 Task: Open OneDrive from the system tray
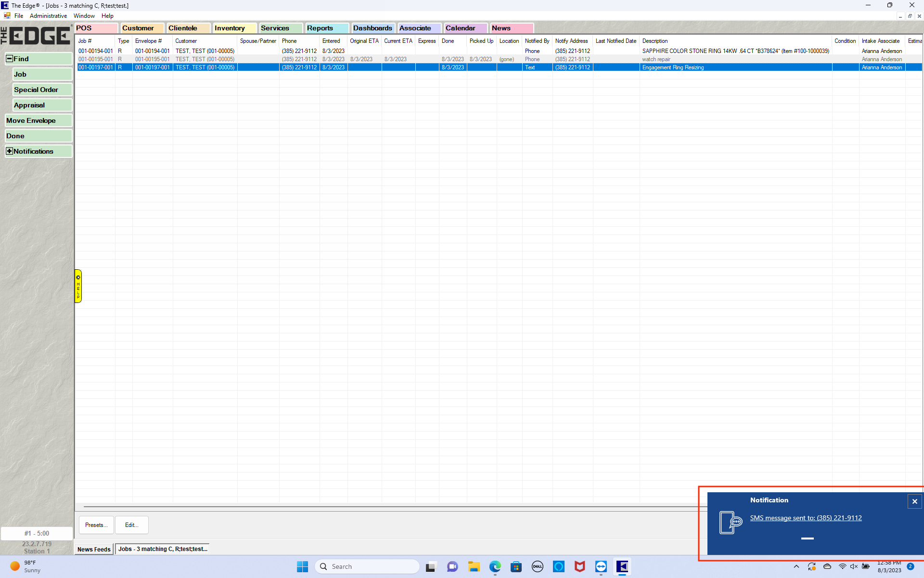click(x=827, y=566)
